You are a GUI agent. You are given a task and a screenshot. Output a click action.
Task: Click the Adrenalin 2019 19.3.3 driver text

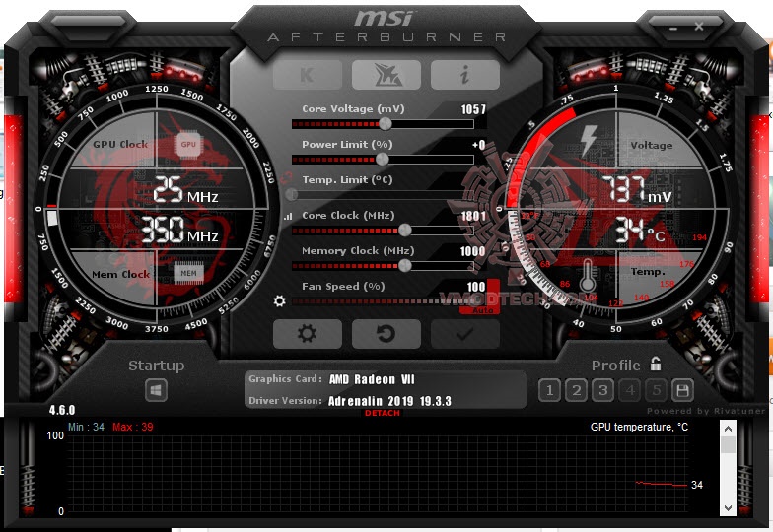(389, 401)
